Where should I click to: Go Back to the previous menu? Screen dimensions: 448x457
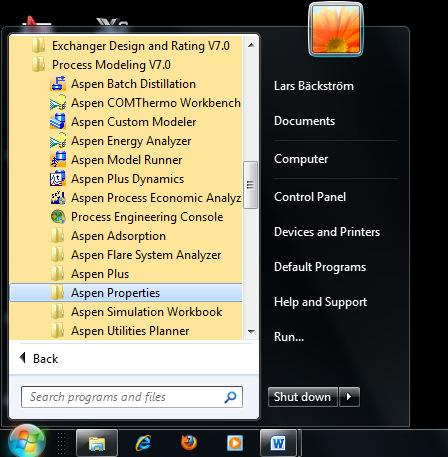[x=39, y=359]
